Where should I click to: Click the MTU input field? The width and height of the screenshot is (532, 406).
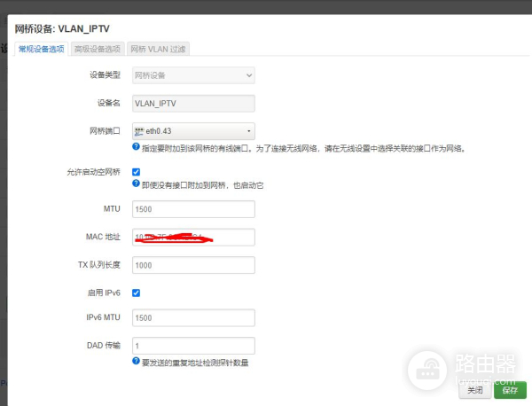click(x=193, y=209)
